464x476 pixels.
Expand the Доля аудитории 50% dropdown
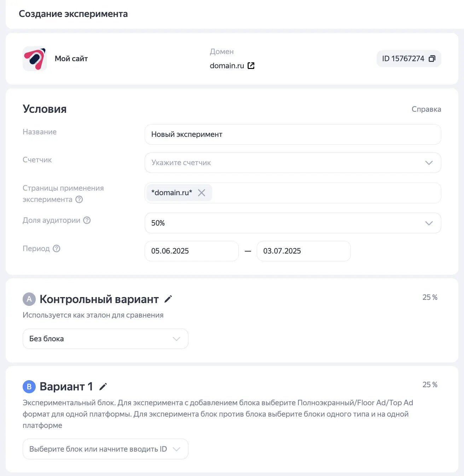point(292,223)
